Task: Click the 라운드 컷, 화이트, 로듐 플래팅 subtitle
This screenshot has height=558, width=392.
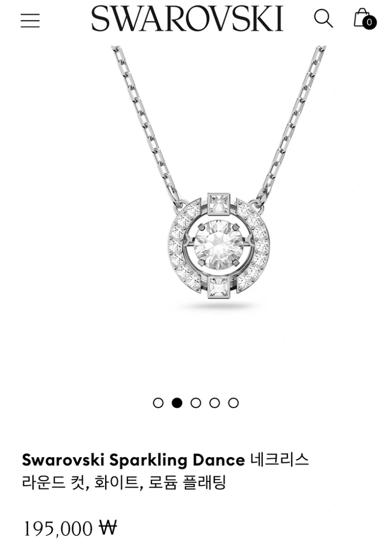Action: pos(124,483)
